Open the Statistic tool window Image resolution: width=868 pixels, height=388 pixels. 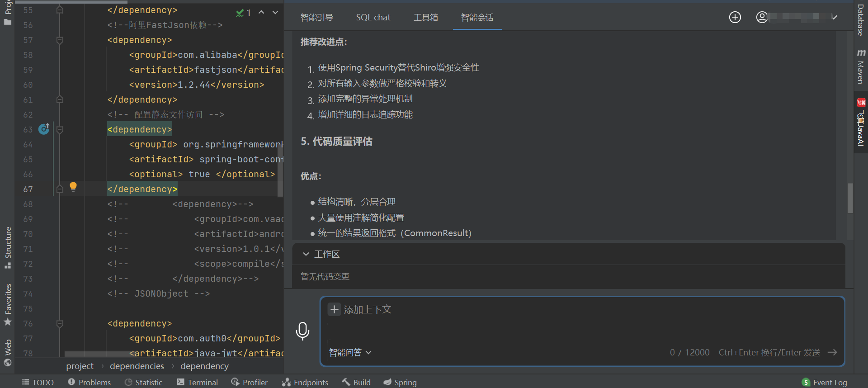coord(144,382)
